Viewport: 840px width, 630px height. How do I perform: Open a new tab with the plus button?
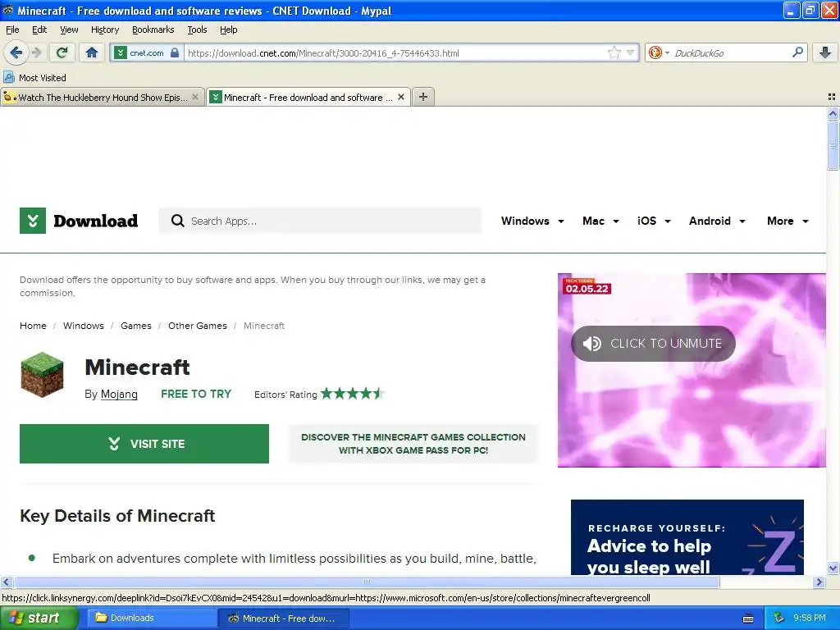tap(423, 97)
